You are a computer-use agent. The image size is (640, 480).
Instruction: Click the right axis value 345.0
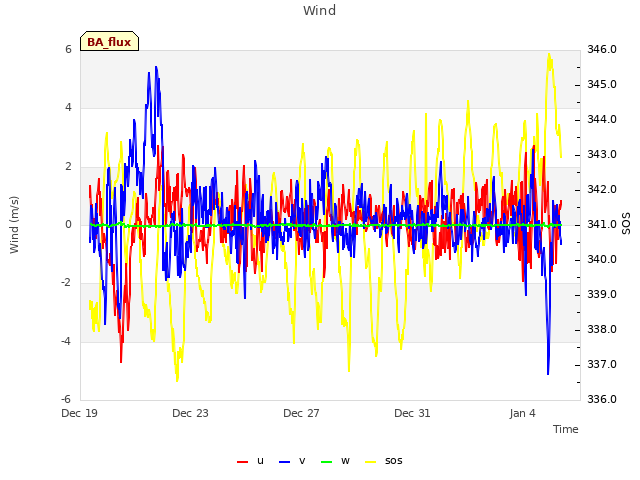[x=602, y=84]
